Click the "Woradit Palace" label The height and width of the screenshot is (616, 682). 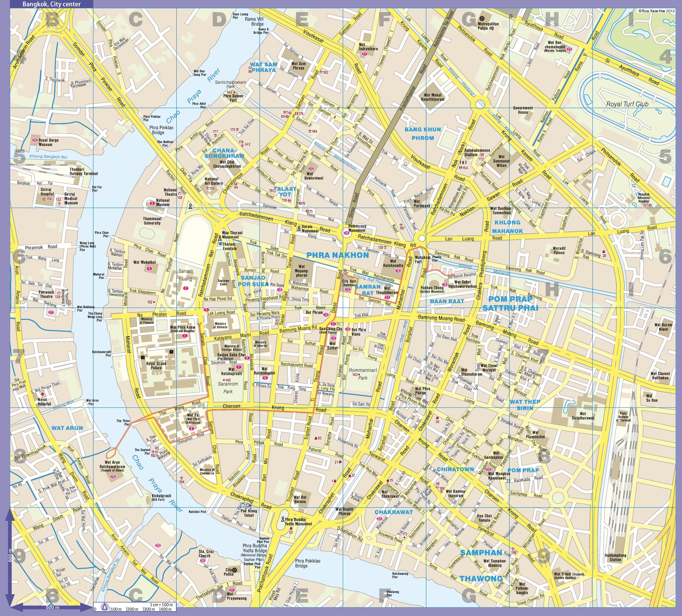point(559,250)
